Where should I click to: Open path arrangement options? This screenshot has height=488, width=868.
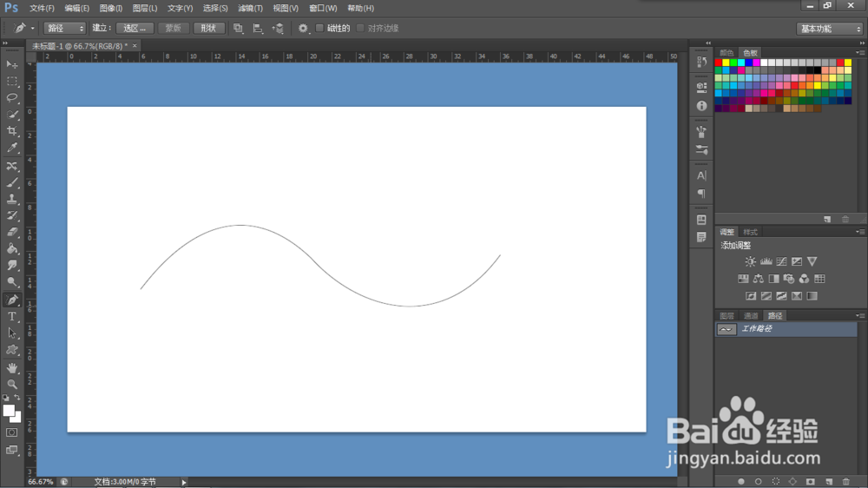click(x=278, y=29)
